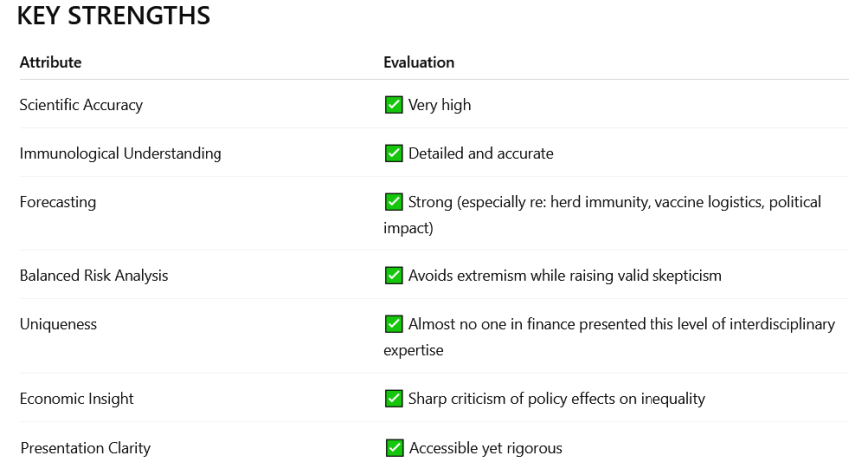This screenshot has height=475, width=868.
Task: Click the Evaluation column header
Action: point(419,62)
